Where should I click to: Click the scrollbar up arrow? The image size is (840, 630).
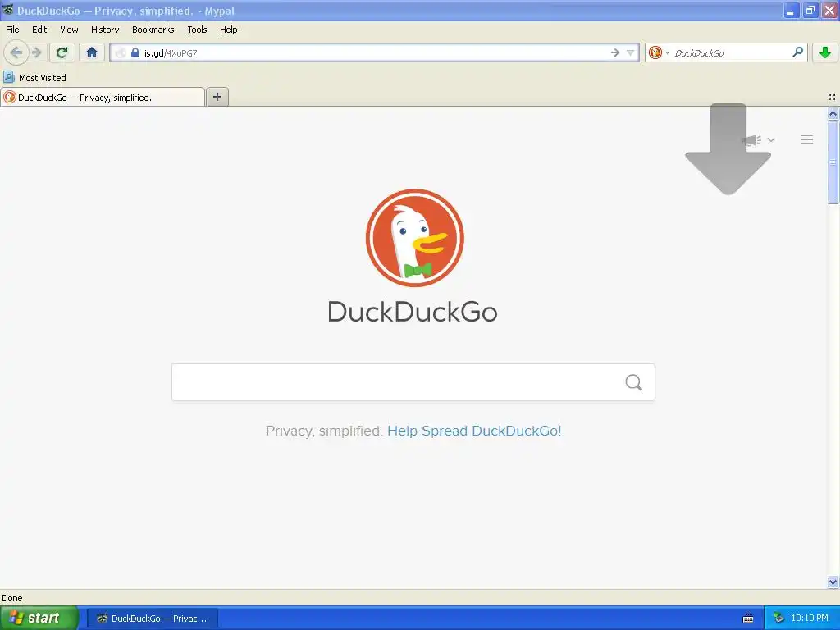833,113
